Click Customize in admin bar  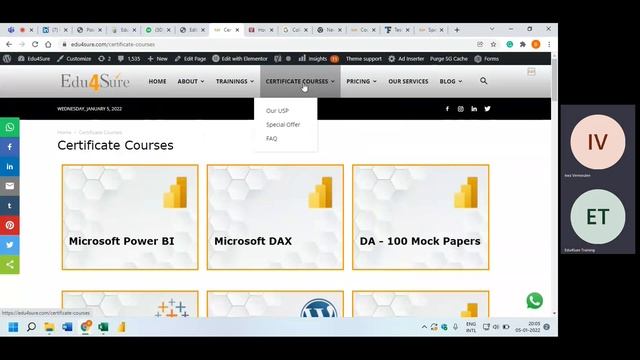coord(74,59)
